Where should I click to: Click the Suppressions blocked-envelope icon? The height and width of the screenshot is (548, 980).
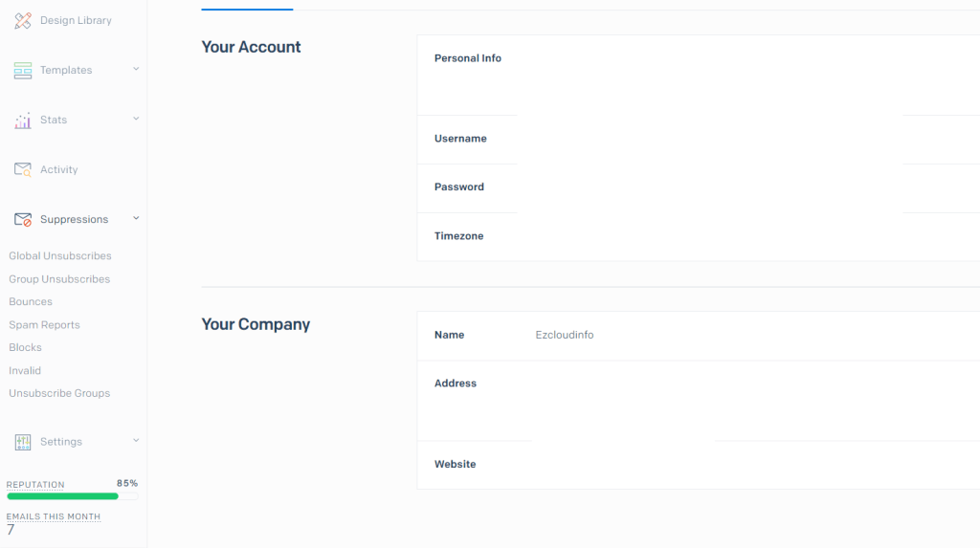(x=23, y=219)
